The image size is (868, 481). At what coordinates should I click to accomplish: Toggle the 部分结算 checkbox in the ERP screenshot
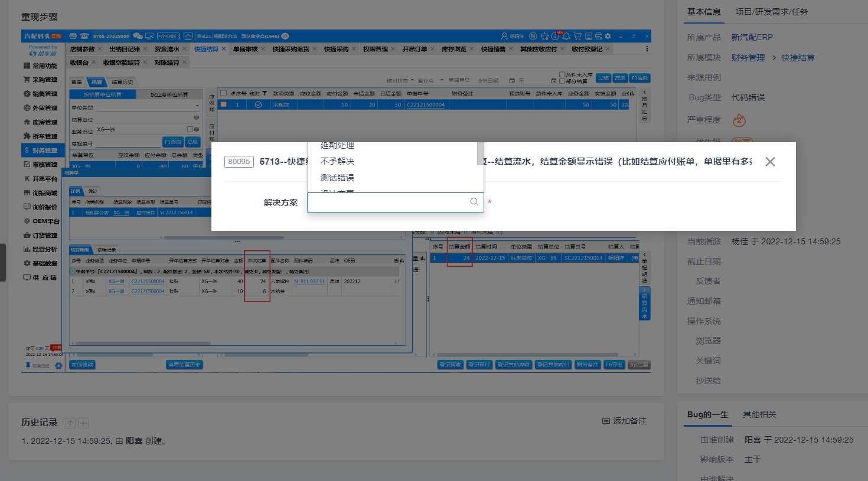click(562, 81)
